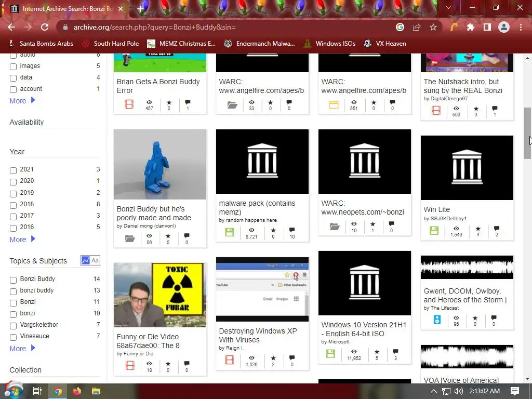
Task: Open South Hard Pole bookmark
Action: click(x=111, y=44)
